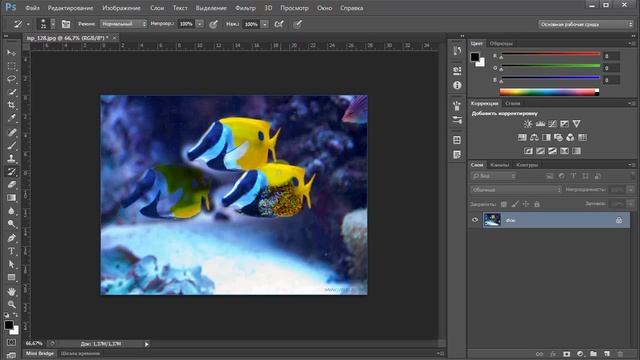Select the Blur tool
Image resolution: width=640 pixels, height=360 pixels.
[11, 211]
